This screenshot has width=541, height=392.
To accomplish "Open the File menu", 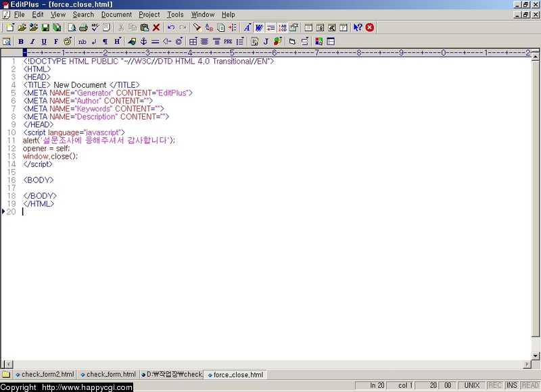I will [x=20, y=14].
